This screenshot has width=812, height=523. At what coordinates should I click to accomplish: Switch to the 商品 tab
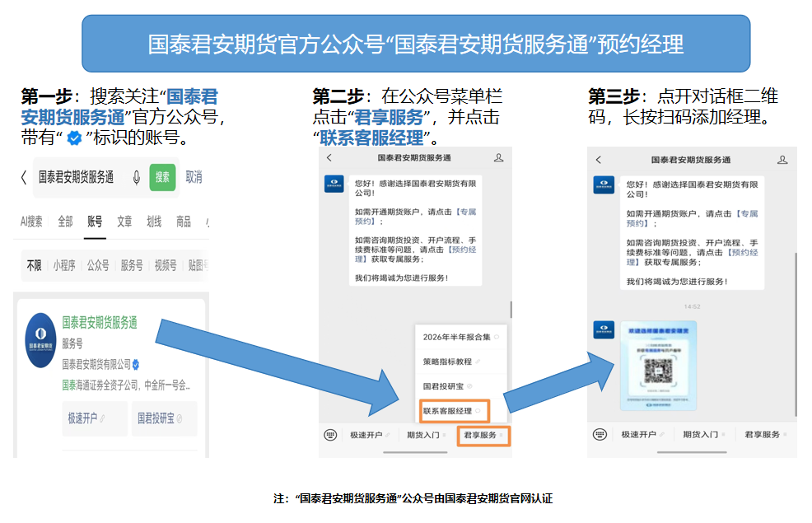click(184, 222)
